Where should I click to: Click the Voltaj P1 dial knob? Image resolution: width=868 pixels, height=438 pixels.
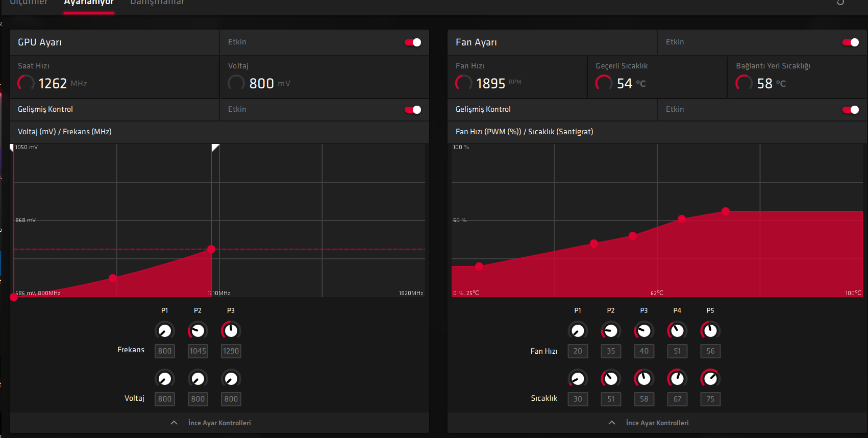(164, 379)
